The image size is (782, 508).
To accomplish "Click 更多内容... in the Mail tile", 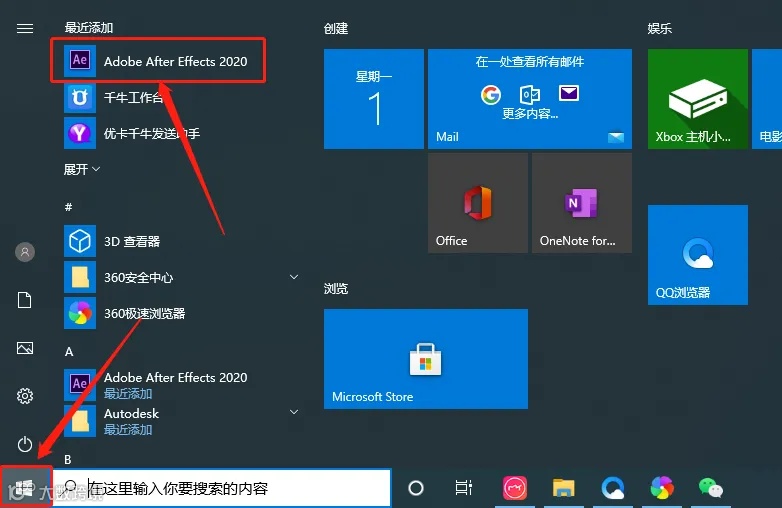I will coord(530,114).
